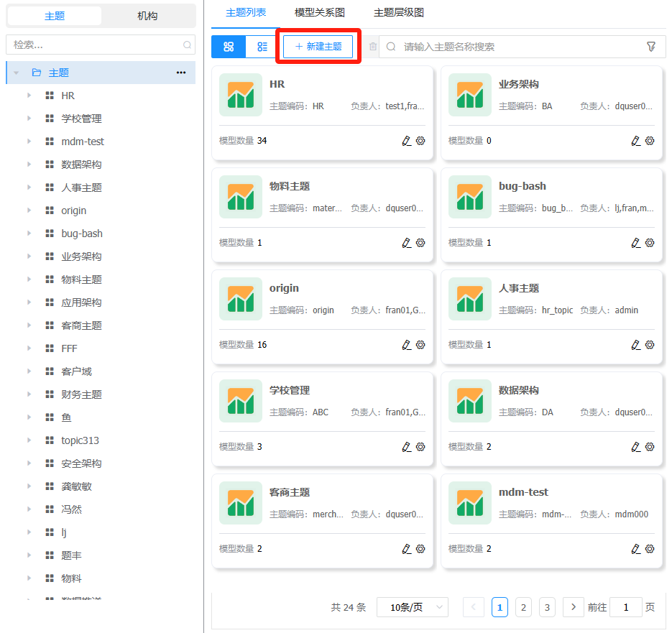This screenshot has height=633, width=672.
Task: Click search magnifier icon in left panel
Action: (187, 45)
